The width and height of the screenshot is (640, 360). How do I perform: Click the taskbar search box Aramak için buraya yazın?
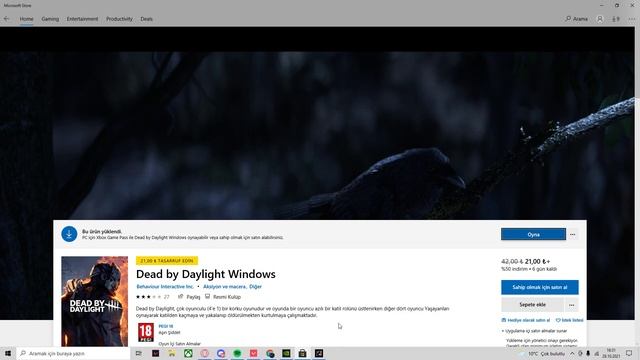point(73,353)
